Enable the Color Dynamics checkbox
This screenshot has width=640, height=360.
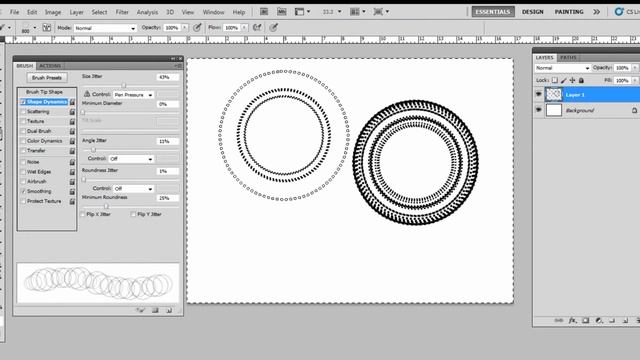point(23,141)
